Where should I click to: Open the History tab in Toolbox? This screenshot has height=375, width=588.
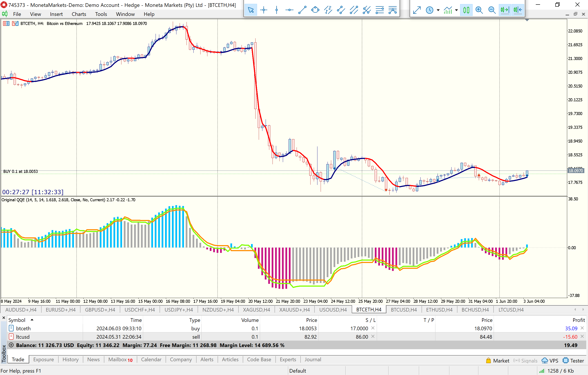[70, 359]
